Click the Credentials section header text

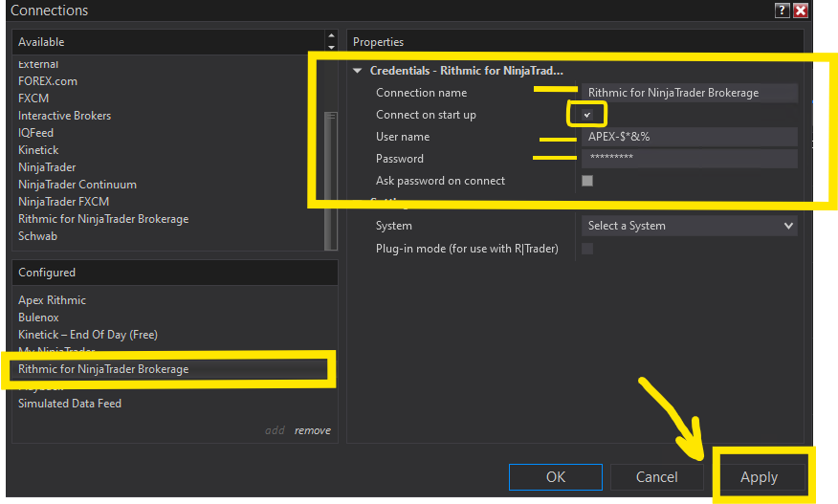coord(466,71)
